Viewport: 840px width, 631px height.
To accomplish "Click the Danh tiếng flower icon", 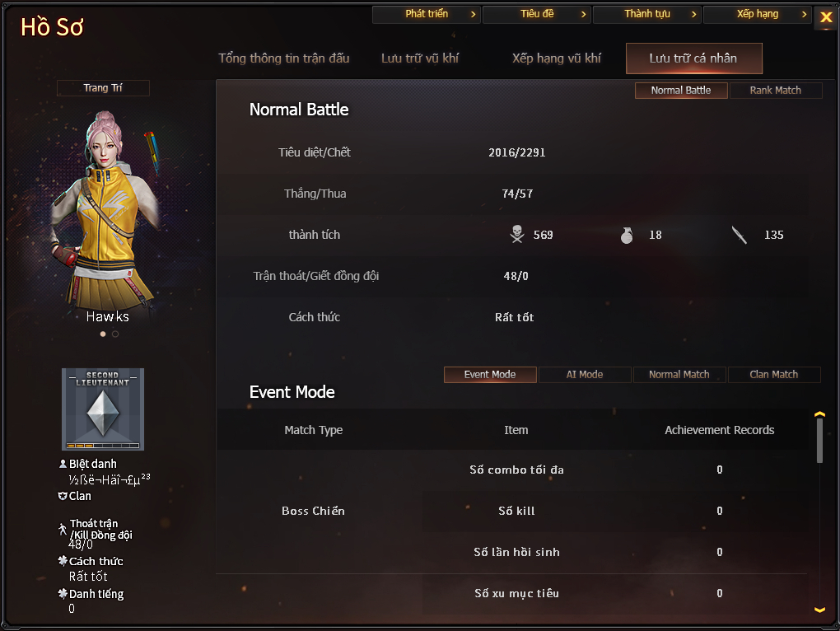I will 63,593.
